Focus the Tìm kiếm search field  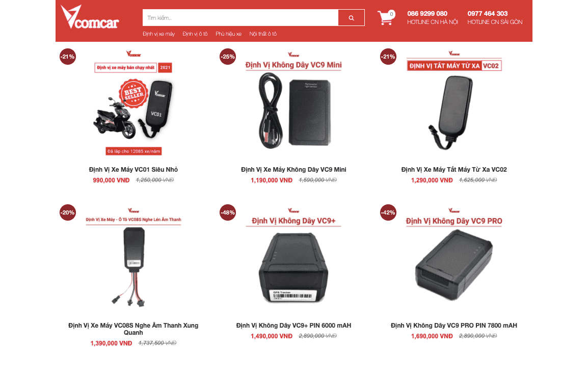(x=240, y=18)
